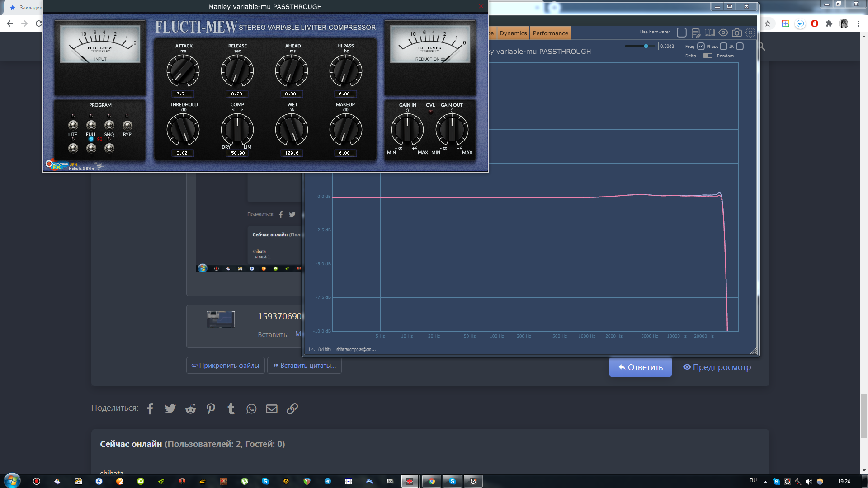This screenshot has height=488, width=868.
Task: Share via email envelope icon
Action: pyautogui.click(x=272, y=408)
